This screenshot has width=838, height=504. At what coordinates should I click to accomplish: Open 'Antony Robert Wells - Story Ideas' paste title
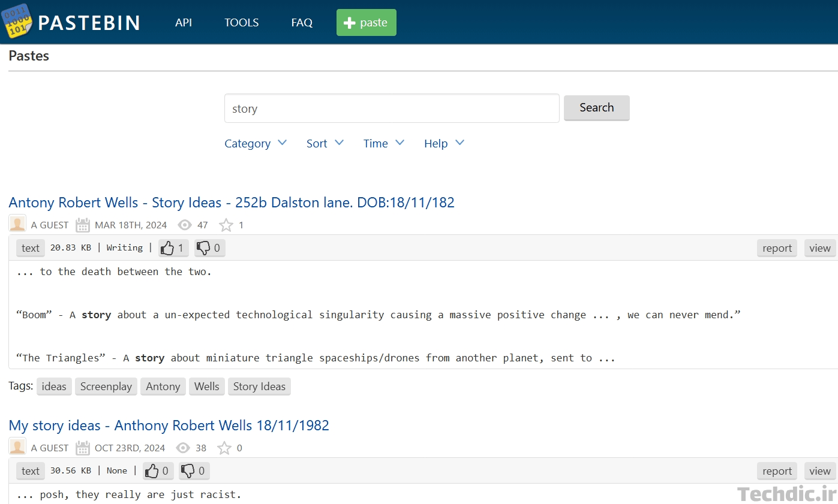232,203
